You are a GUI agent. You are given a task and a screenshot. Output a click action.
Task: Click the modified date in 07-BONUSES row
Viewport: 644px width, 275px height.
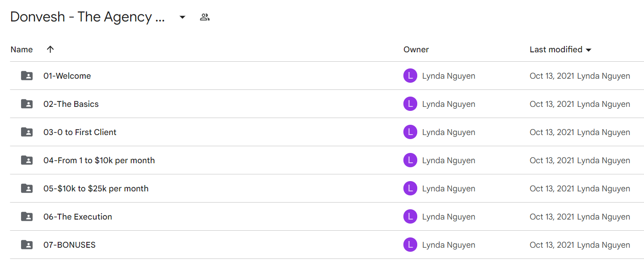[x=552, y=245]
